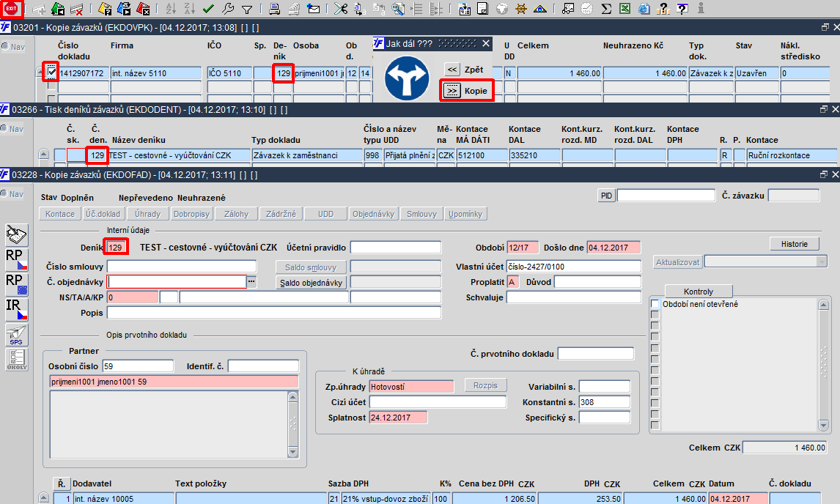
Task: Click up arrow beside the 03266 deník row
Action: 44,155
